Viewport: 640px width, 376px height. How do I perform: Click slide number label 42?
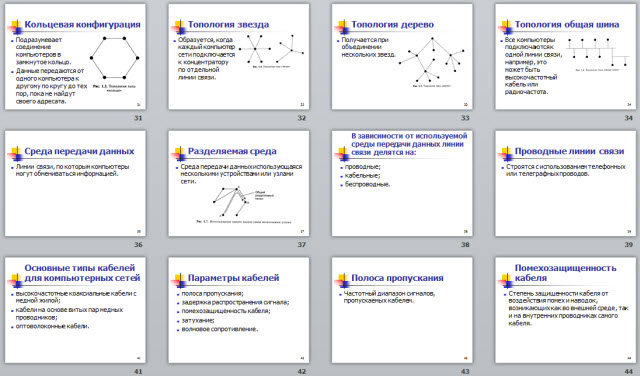301,372
